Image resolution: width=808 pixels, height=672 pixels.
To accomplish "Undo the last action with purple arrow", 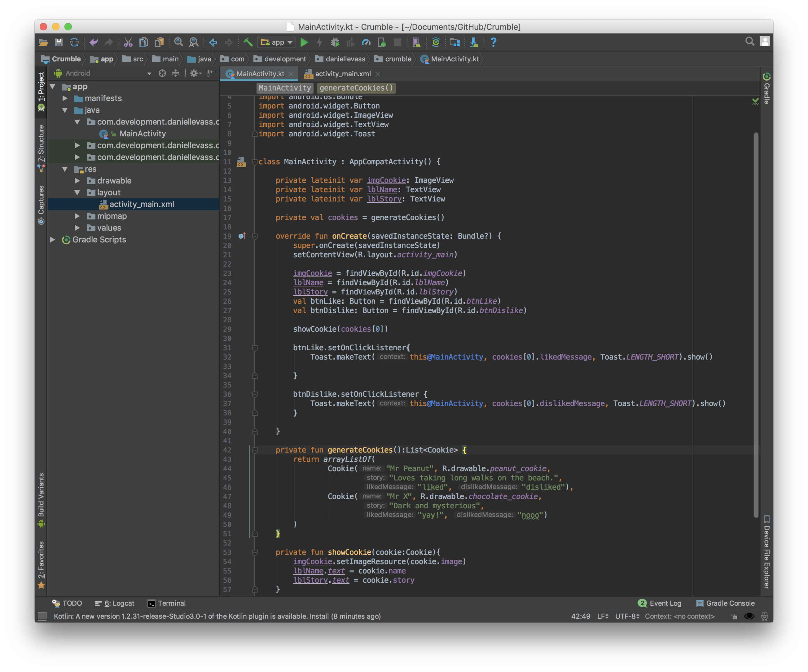I will click(94, 42).
